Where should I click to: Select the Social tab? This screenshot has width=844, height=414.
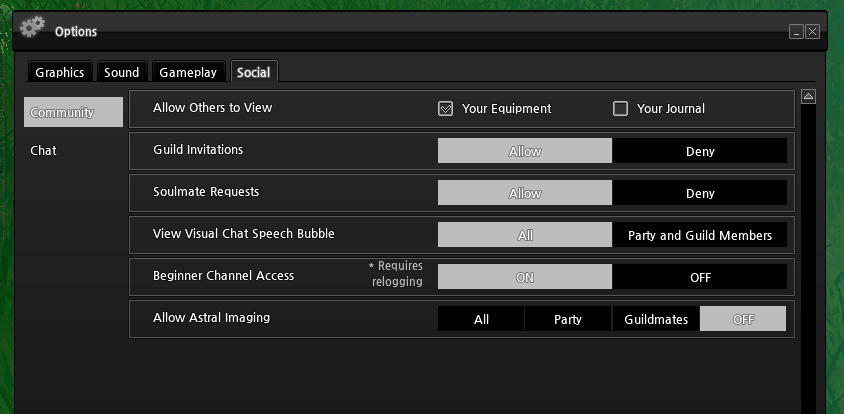click(254, 72)
